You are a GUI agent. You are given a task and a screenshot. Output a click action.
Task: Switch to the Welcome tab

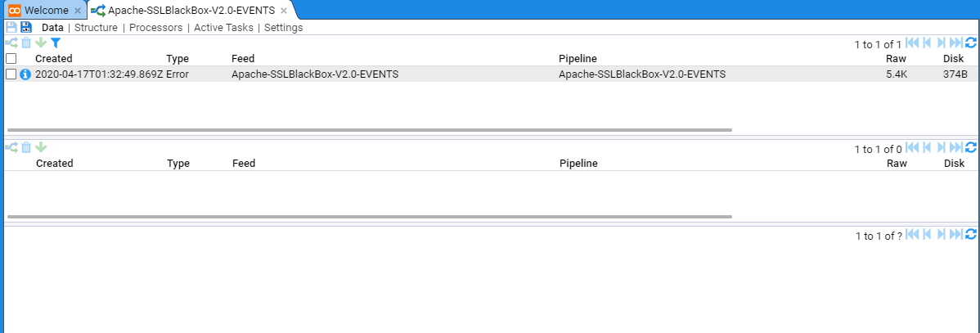tap(46, 11)
